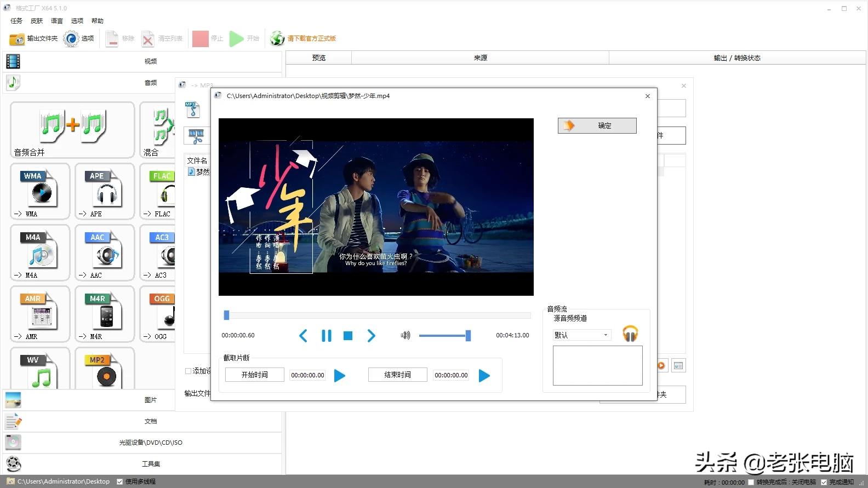The height and width of the screenshot is (488, 868).
Task: Select the M4A conversion format icon
Action: coord(41,252)
